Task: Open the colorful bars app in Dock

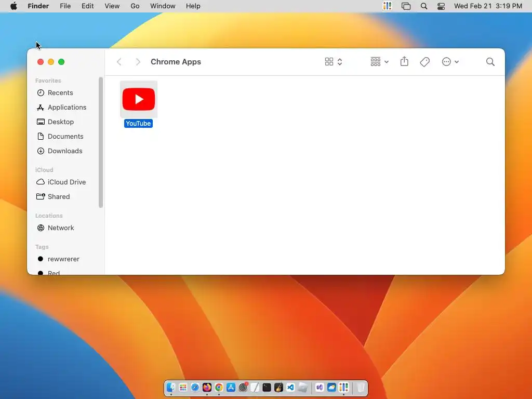Action: [343, 387]
